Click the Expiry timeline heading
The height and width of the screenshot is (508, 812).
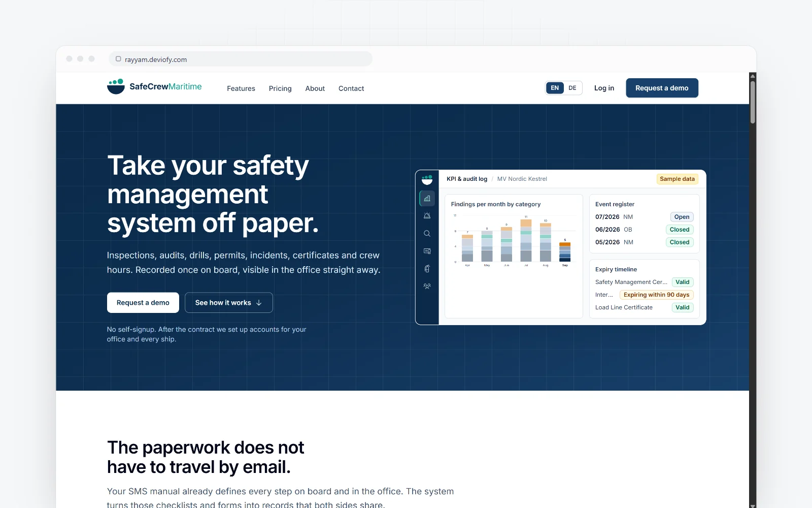616,269
